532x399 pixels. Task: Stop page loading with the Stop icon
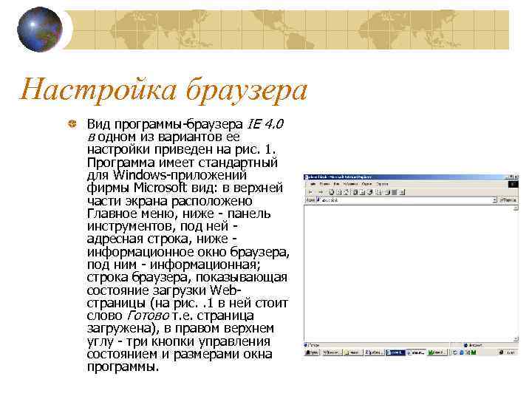(332, 192)
